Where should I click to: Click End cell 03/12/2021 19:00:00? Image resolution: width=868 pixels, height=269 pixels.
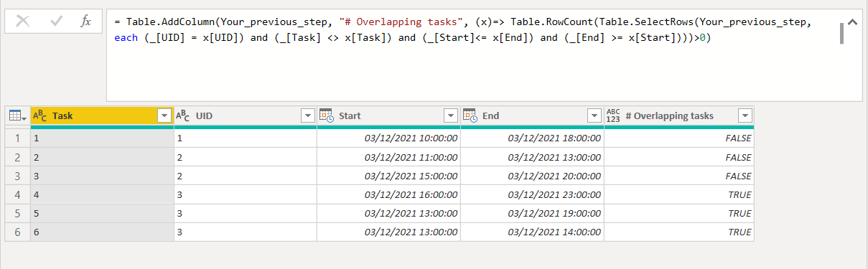point(532,213)
